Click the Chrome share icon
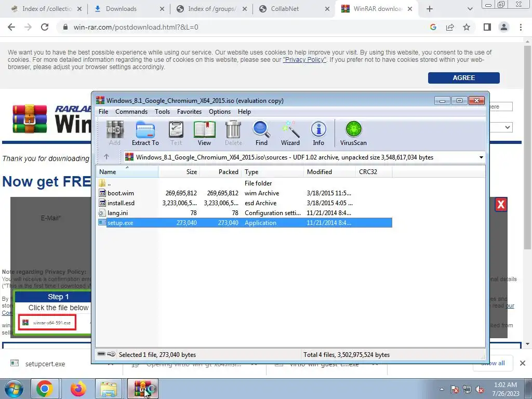Viewport: 532px width, 399px height. tap(450, 27)
